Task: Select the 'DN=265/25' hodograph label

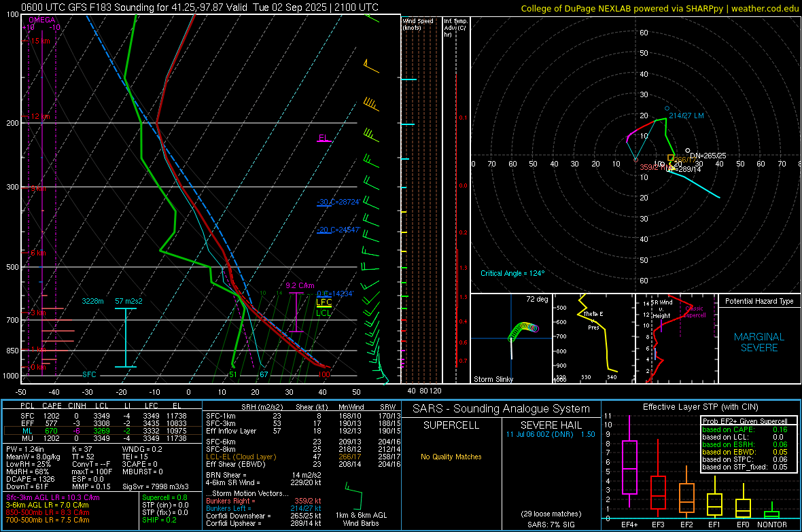Action: coord(708,156)
